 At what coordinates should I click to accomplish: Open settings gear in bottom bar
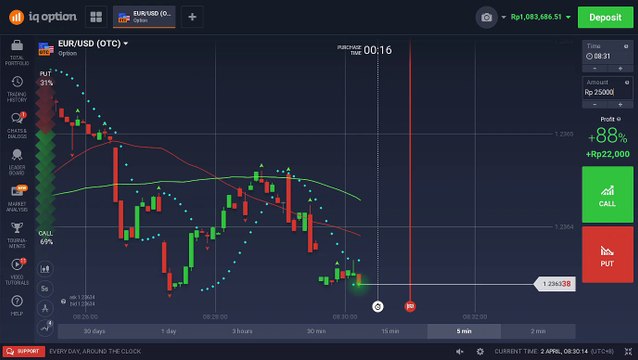click(x=480, y=351)
